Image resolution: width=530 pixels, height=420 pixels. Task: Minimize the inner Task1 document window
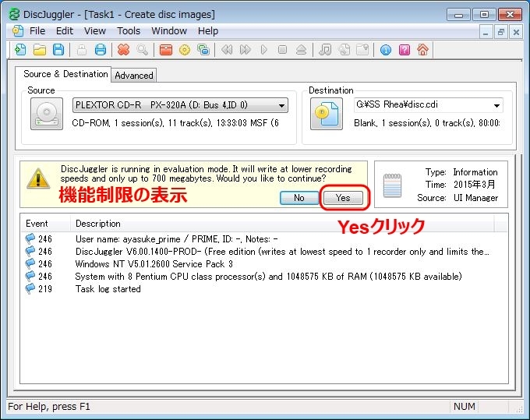click(486, 33)
